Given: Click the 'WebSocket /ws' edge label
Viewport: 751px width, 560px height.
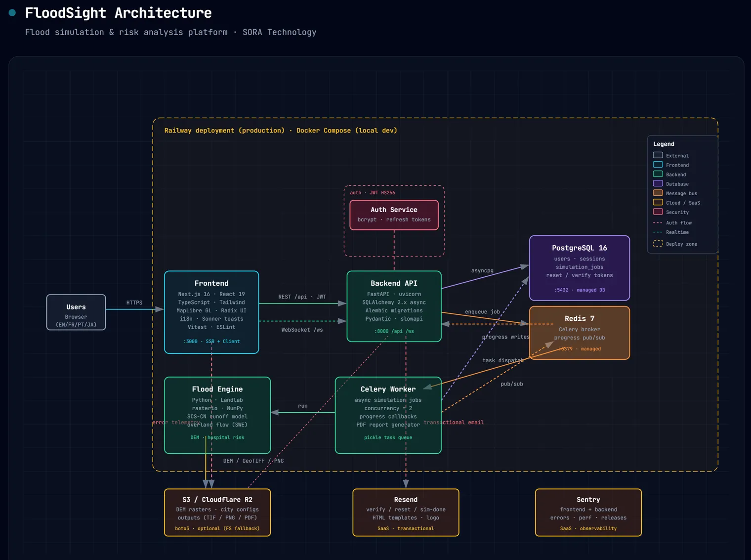Looking at the screenshot, I should (302, 330).
